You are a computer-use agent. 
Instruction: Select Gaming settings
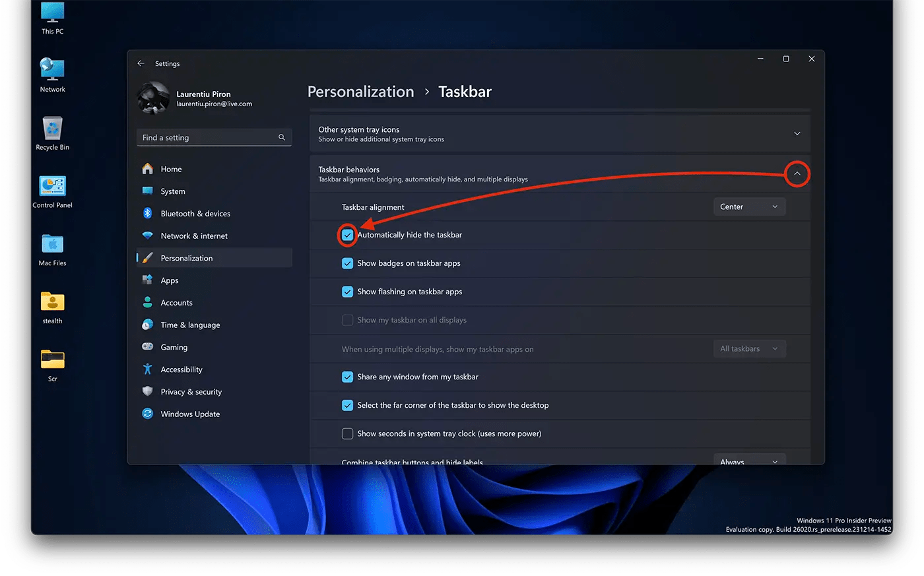pyautogui.click(x=172, y=346)
